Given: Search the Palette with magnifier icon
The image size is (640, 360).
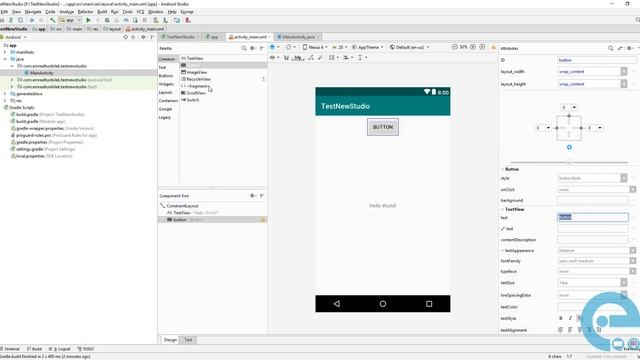Looking at the screenshot, I should click(x=244, y=48).
